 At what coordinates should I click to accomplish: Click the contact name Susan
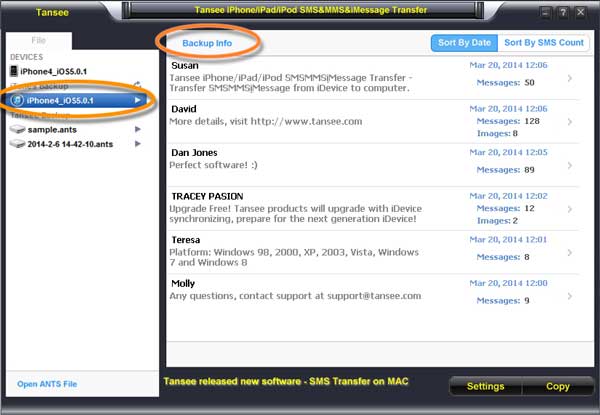[185, 65]
